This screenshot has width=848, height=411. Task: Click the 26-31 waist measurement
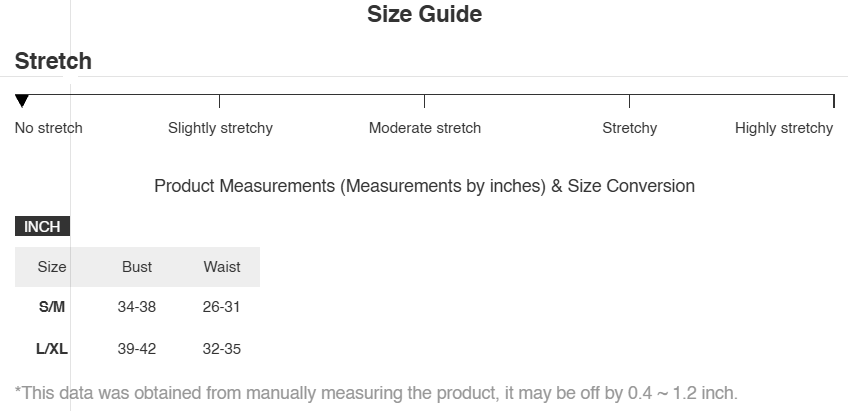coord(222,307)
